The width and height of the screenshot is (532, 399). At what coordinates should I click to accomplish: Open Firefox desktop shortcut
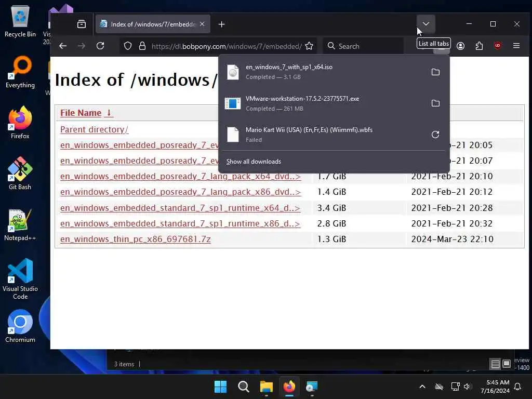(20, 123)
